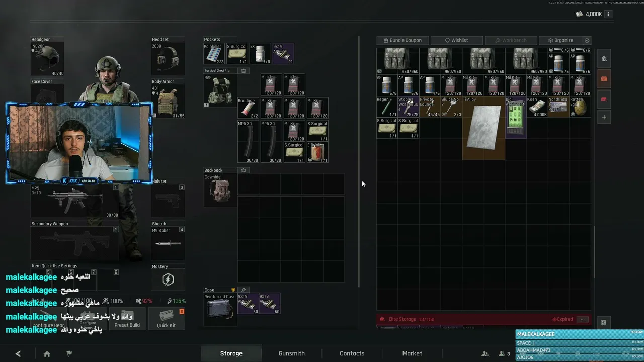
Task: Open the Gunsmith tab
Action: [x=292, y=353]
